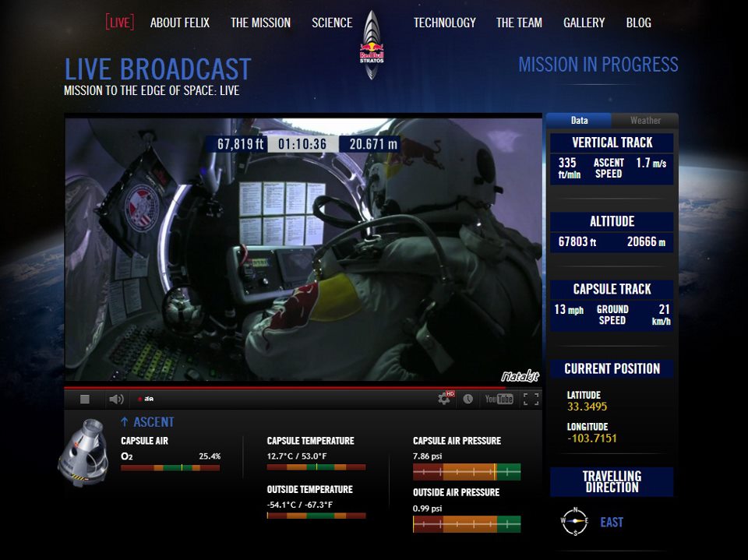This screenshot has width=748, height=560.
Task: Toggle fullscreen video mode
Action: tap(531, 399)
